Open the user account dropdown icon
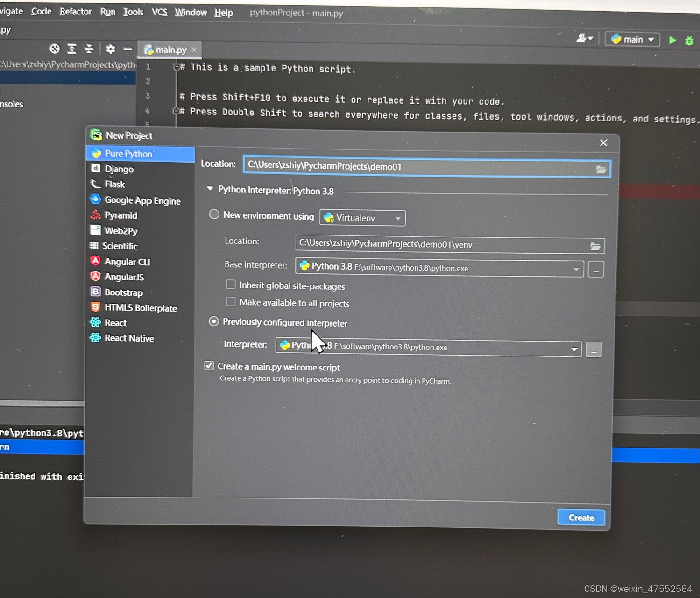Image resolution: width=700 pixels, height=598 pixels. tap(584, 38)
